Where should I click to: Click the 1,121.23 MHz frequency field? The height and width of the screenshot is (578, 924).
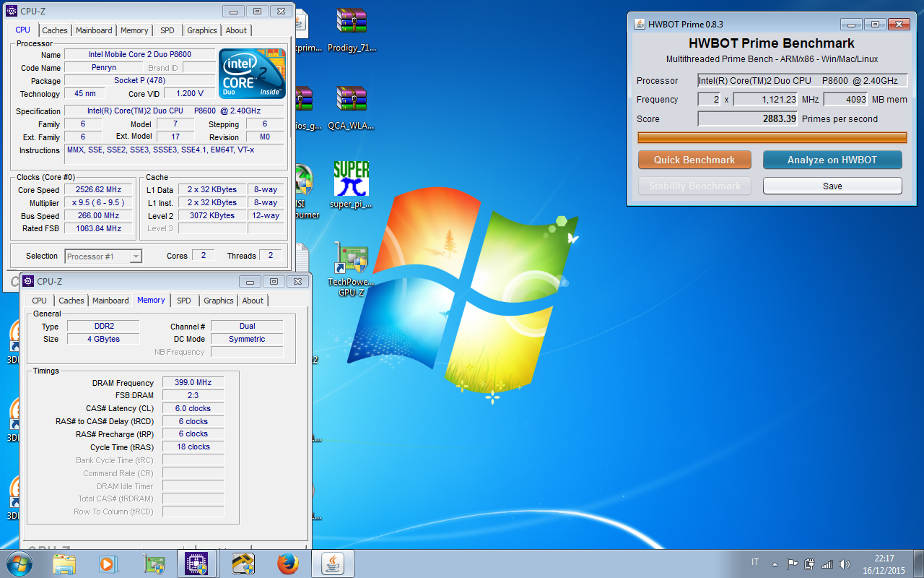click(x=766, y=100)
